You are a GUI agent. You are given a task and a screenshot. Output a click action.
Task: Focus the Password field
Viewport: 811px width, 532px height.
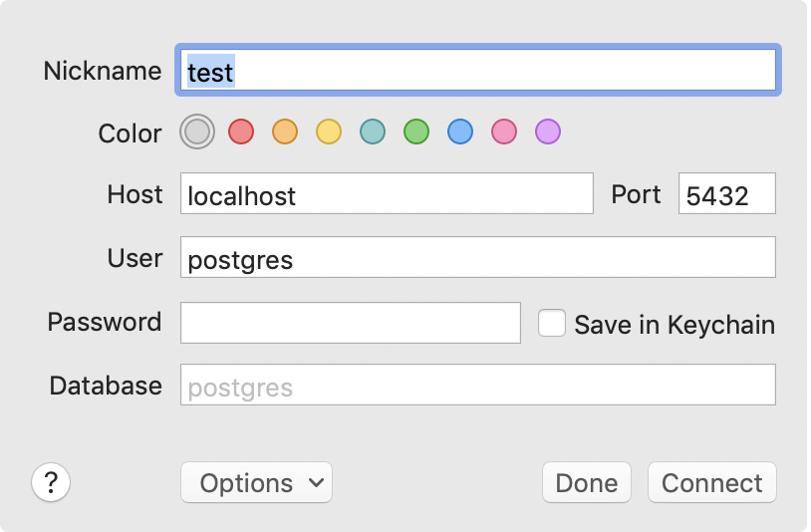point(350,323)
